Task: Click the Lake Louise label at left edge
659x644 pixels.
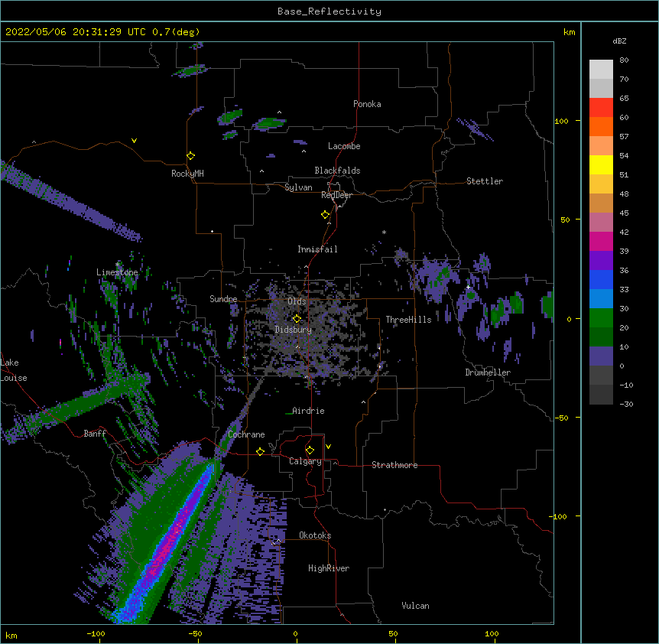Action: tap(14, 370)
